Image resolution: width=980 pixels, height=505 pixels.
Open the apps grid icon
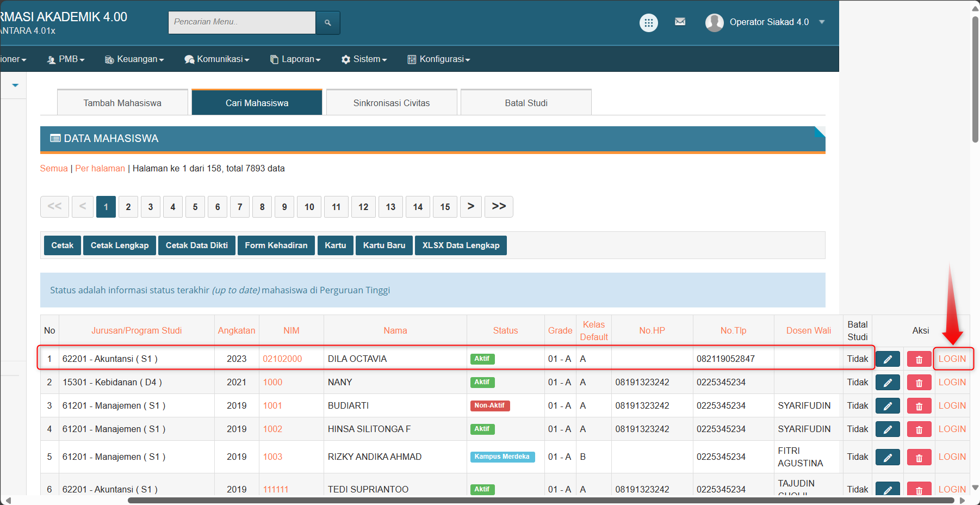point(648,23)
